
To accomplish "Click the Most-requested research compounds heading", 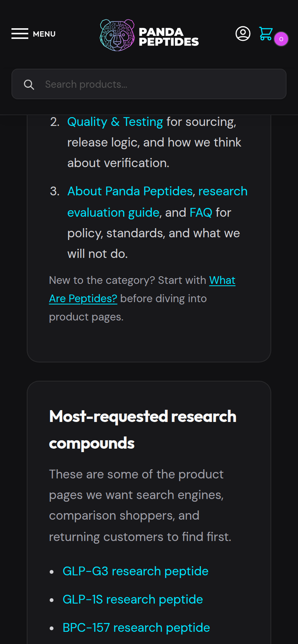I will coord(143,430).
